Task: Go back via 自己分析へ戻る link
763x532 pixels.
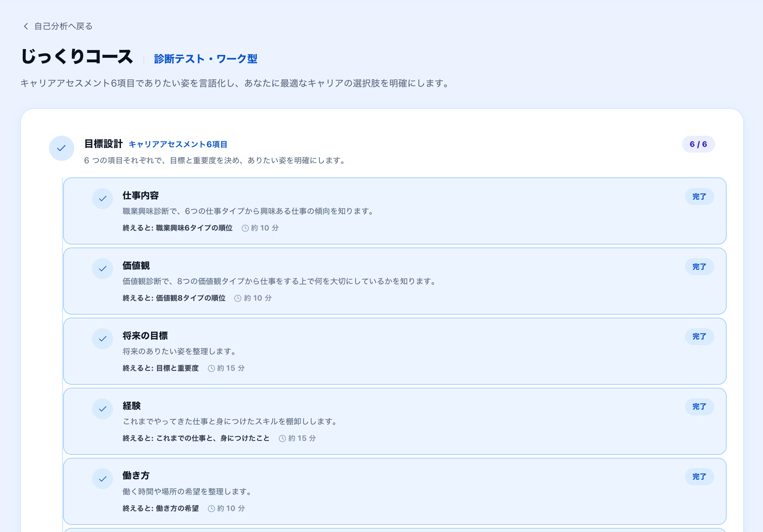Action: click(57, 26)
